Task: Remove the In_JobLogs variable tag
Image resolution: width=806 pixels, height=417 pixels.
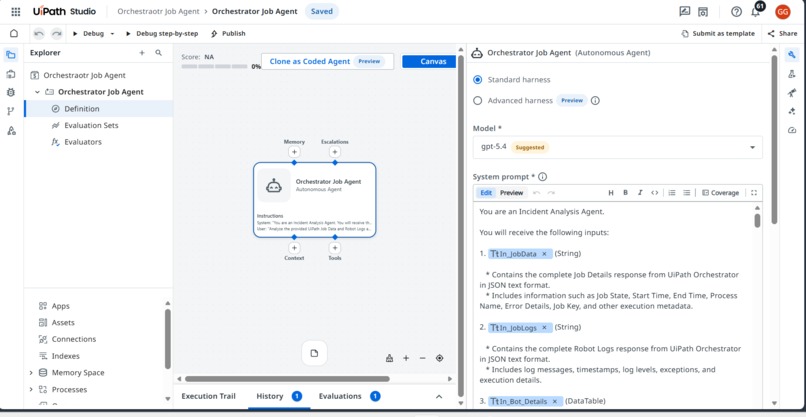Action: click(544, 328)
